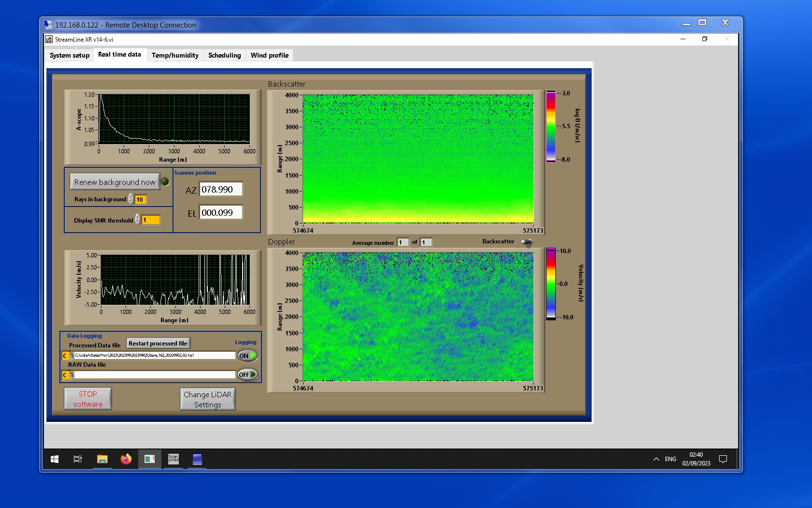Open File Explorer in the taskbar
The width and height of the screenshot is (812, 508).
click(102, 459)
